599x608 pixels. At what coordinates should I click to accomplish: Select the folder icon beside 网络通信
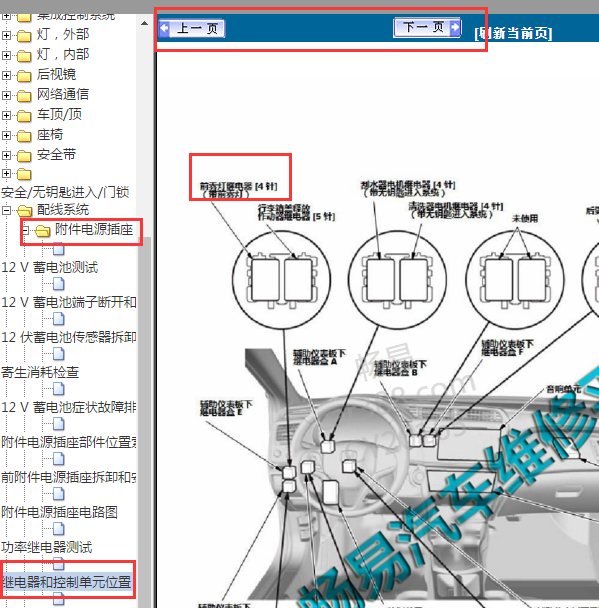(x=24, y=96)
